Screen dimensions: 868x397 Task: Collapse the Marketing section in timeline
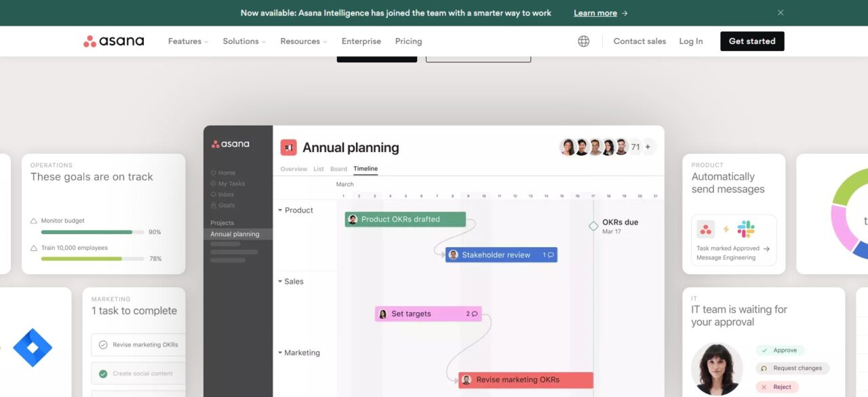(x=280, y=353)
